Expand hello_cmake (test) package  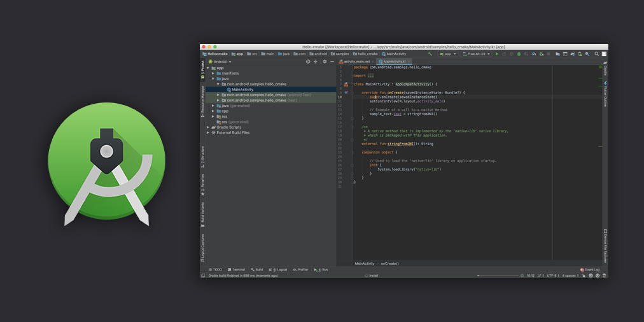point(218,100)
